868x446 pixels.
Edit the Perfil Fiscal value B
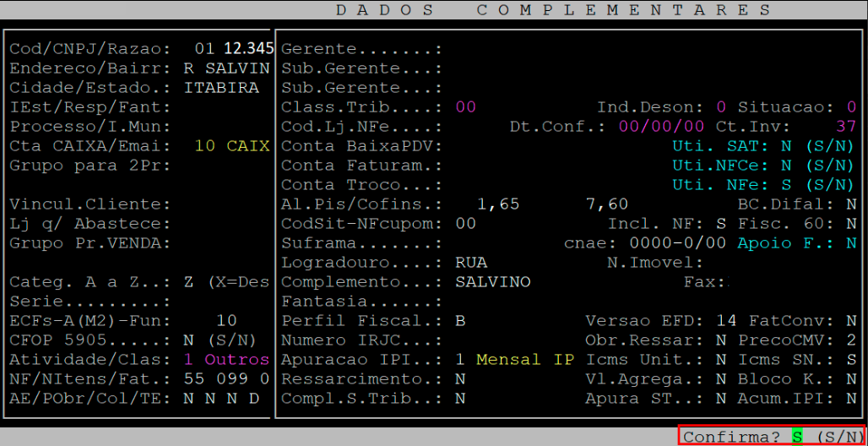pyautogui.click(x=460, y=321)
